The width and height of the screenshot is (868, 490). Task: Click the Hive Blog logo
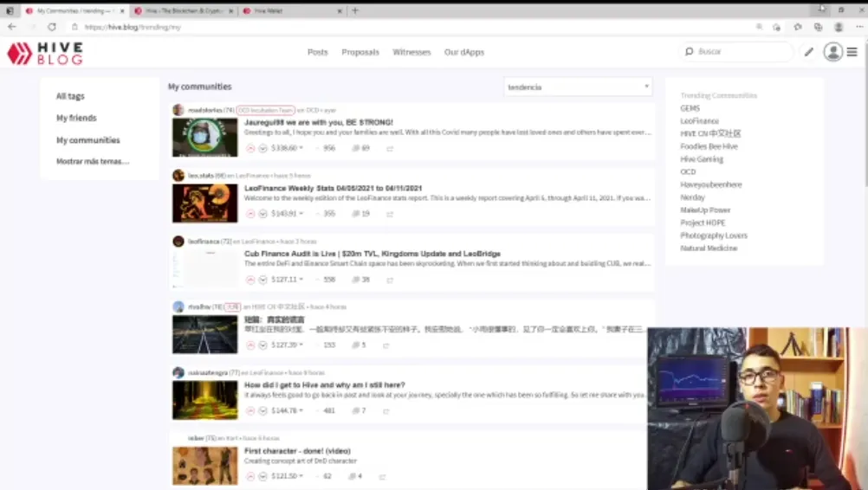[x=45, y=53]
